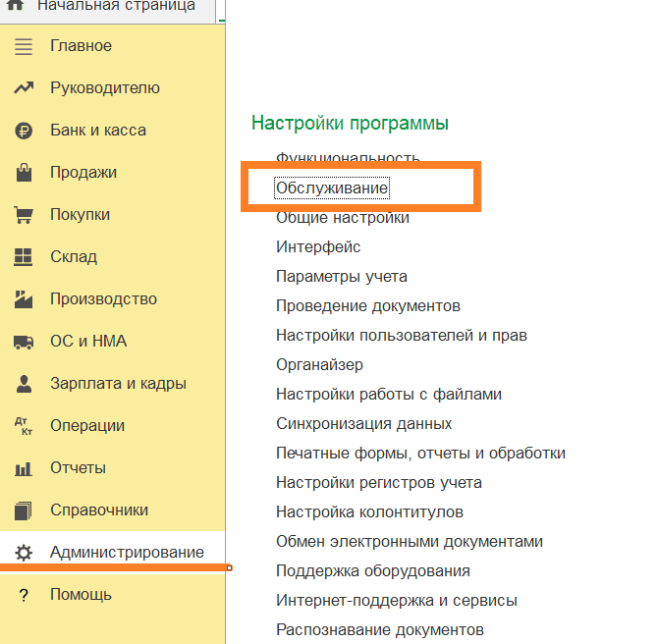Open Настройки работы с файлами
The height and width of the screenshot is (644, 658).
389,395
